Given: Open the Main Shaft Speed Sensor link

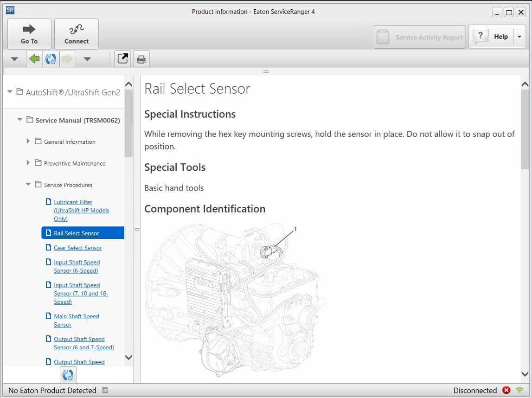Looking at the screenshot, I should point(76,320).
